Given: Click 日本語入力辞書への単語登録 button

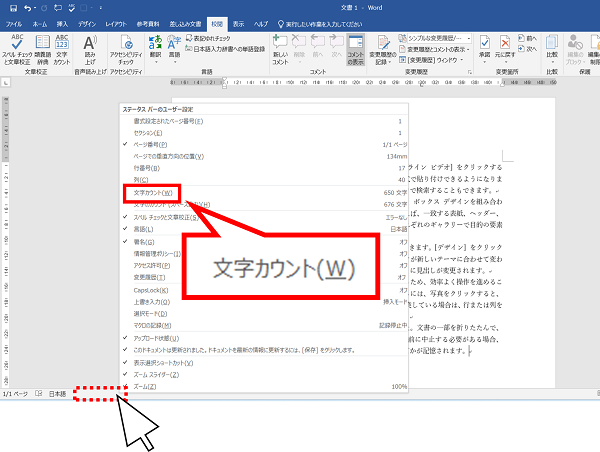Looking at the screenshot, I should [x=225, y=49].
